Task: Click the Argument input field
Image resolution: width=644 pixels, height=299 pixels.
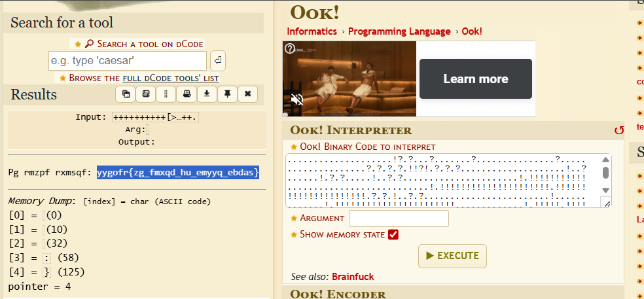Action: [399, 219]
